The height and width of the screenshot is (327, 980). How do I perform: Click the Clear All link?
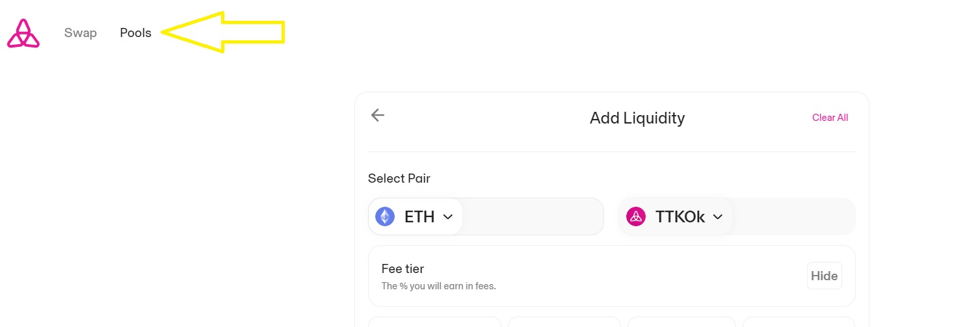coord(830,118)
